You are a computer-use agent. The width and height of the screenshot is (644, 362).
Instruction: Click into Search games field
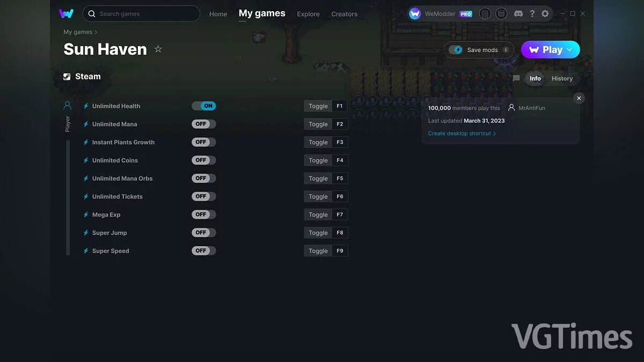click(x=141, y=13)
